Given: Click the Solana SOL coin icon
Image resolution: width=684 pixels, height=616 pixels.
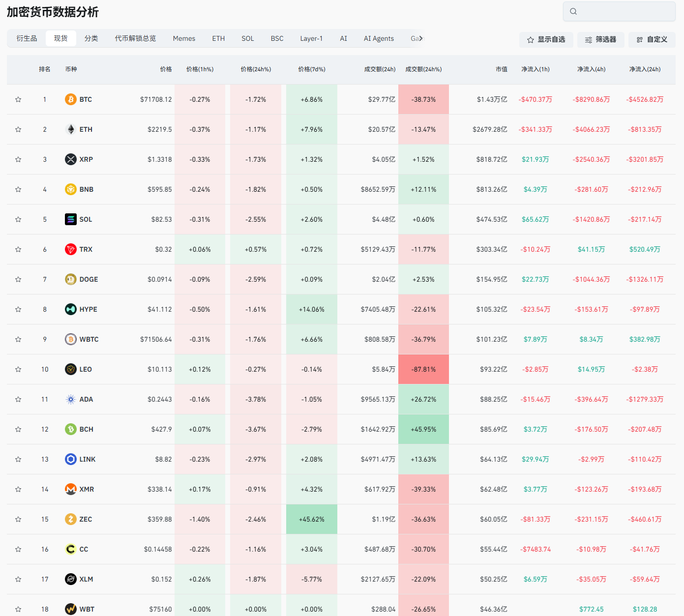Looking at the screenshot, I should click(x=71, y=219).
